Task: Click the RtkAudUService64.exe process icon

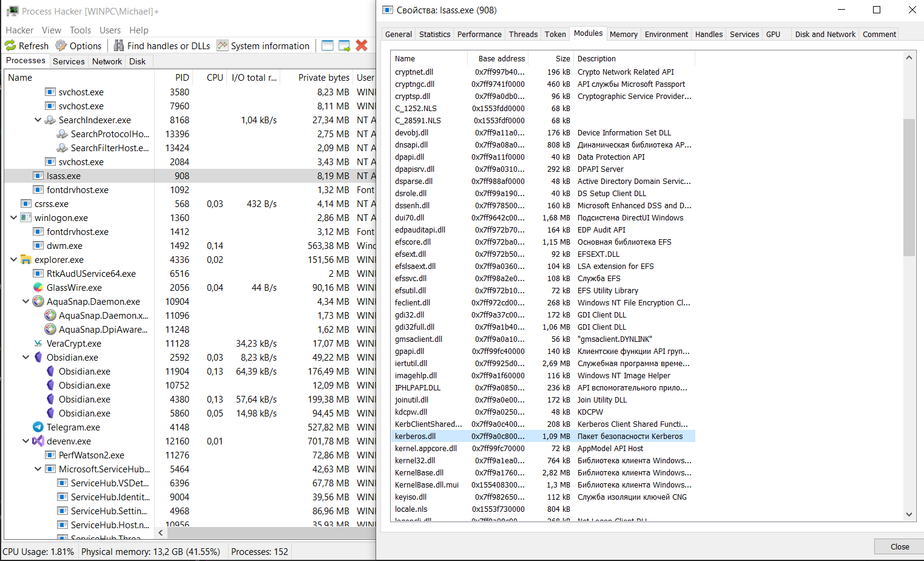Action: coord(38,273)
